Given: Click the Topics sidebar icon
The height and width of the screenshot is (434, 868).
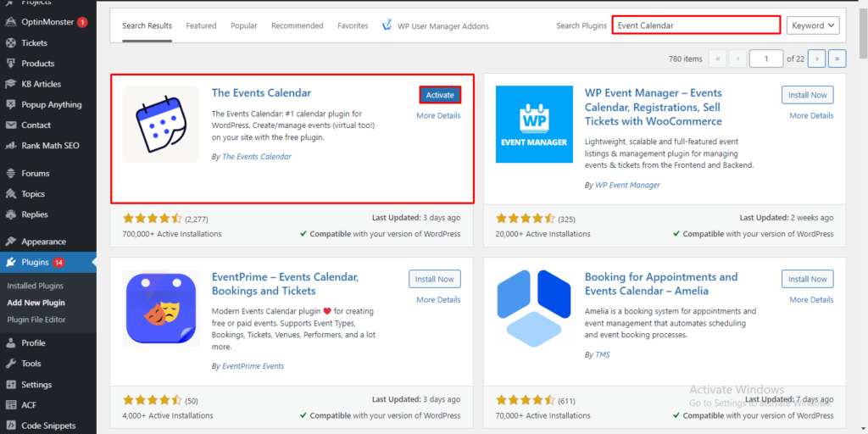Looking at the screenshot, I should 10,194.
